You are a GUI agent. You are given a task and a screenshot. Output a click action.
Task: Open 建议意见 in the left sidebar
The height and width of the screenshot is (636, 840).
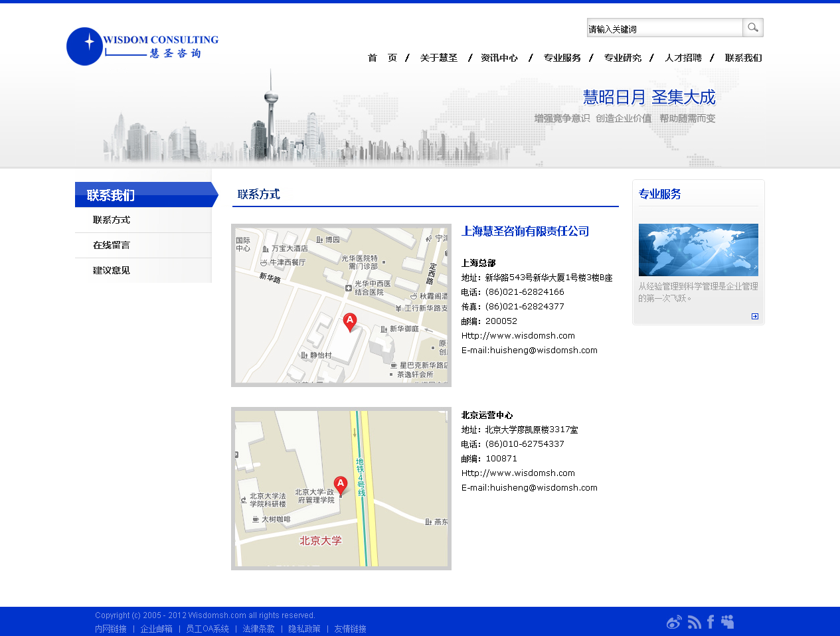(x=112, y=271)
